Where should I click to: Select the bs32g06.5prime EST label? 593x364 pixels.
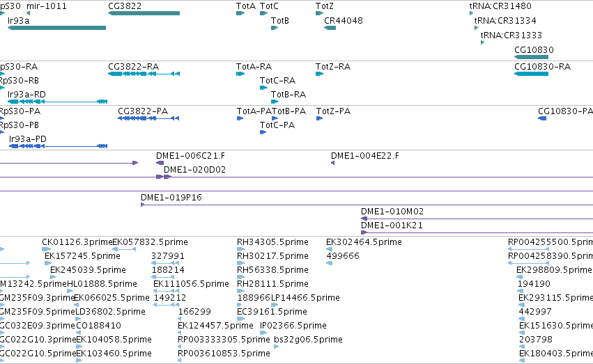[308, 340]
